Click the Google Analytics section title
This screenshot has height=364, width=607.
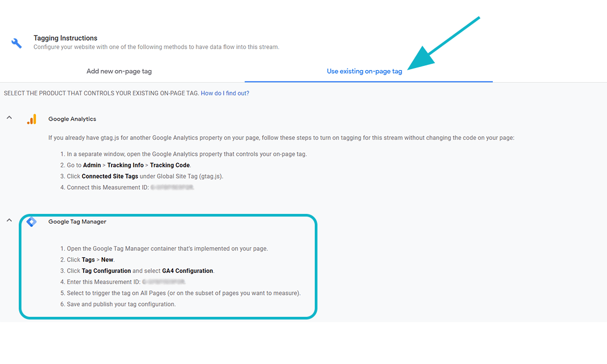click(x=72, y=119)
